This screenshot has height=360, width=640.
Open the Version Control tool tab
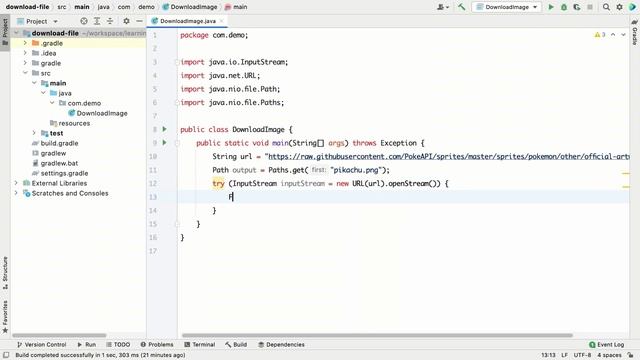pos(41,344)
